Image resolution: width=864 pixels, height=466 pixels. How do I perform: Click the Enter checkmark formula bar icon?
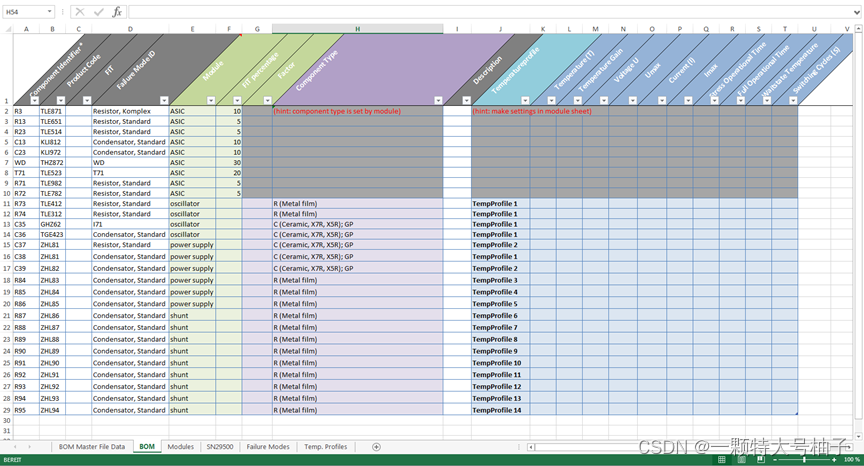tap(99, 12)
